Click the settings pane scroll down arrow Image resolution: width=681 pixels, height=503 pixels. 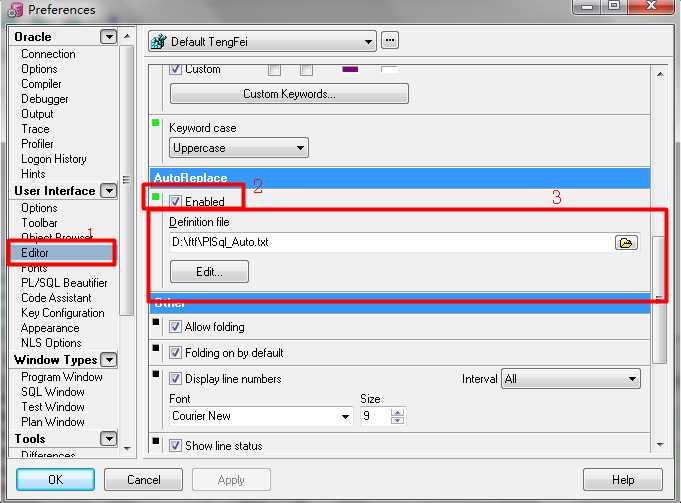click(x=660, y=444)
